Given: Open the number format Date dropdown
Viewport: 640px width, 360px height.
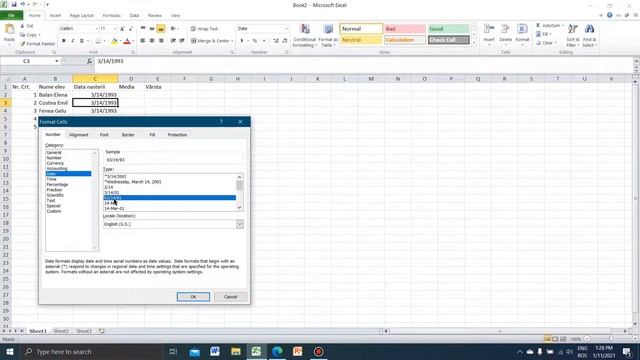Looking at the screenshot, I should 286,29.
